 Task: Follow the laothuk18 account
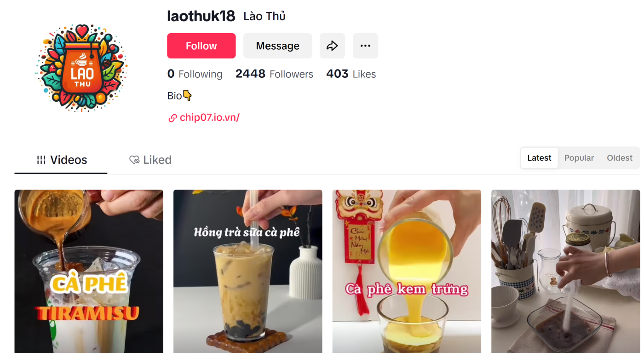coord(201,46)
